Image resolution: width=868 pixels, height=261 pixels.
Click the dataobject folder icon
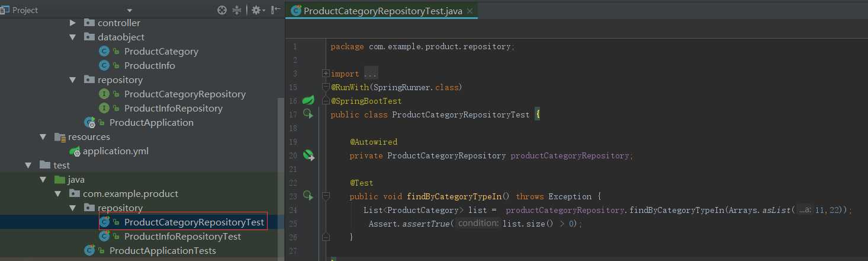[x=89, y=37]
